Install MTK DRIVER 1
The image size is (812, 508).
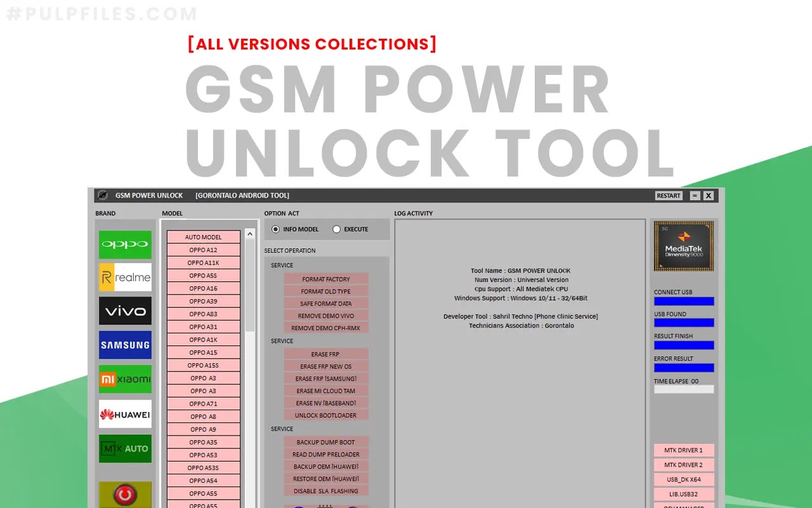pyautogui.click(x=684, y=450)
